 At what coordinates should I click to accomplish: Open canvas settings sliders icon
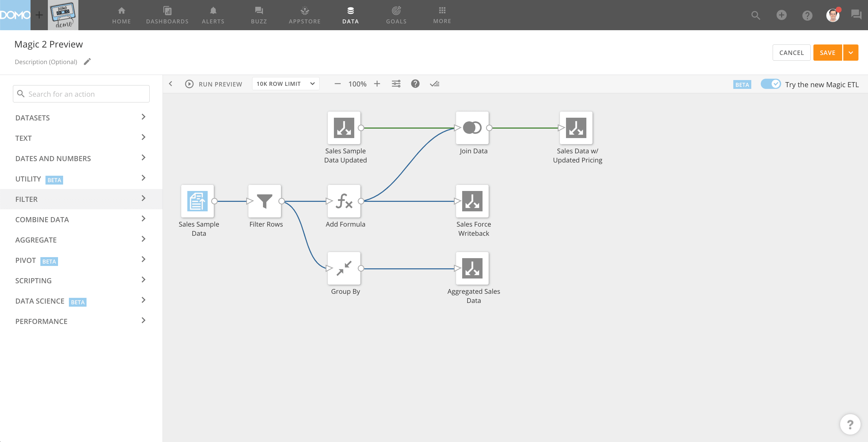coord(396,84)
